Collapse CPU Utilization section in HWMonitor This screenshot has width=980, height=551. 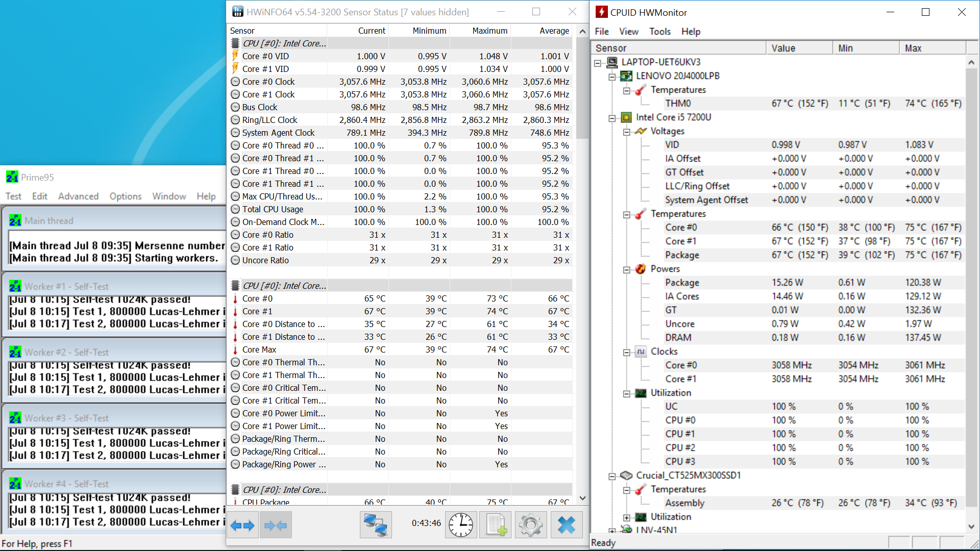(626, 393)
